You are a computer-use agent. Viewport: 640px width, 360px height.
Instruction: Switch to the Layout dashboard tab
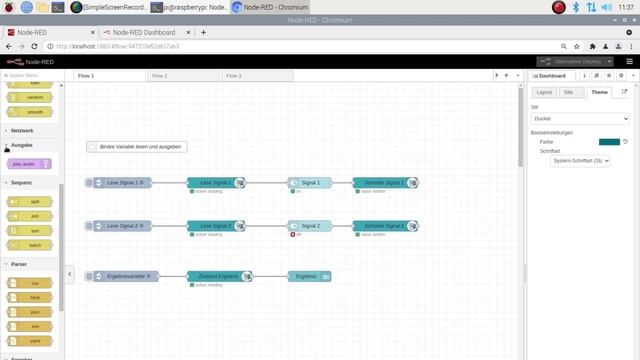point(544,92)
